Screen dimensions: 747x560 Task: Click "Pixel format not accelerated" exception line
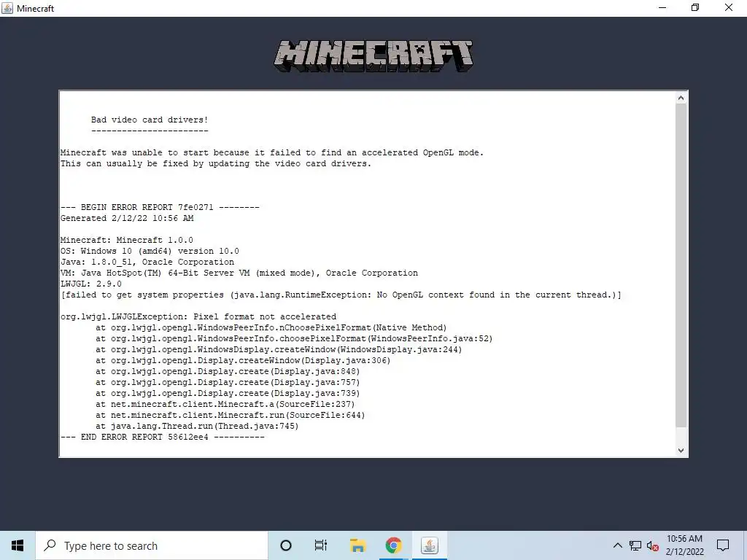tap(198, 317)
